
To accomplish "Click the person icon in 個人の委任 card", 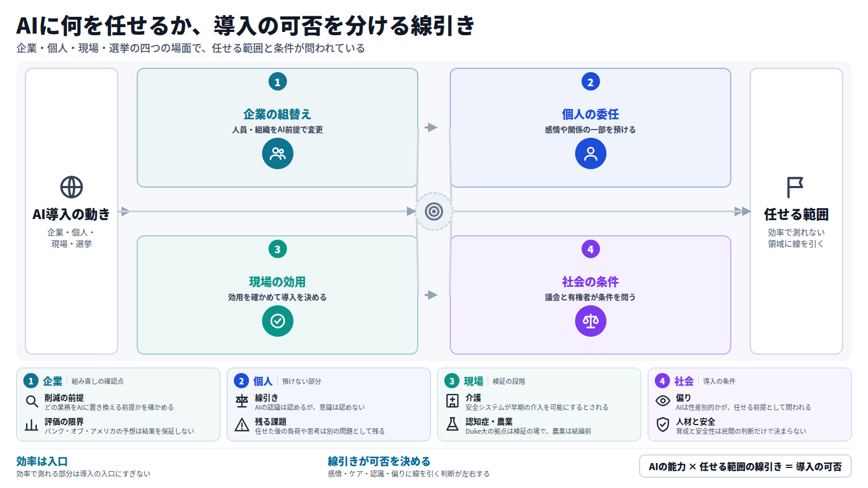I will tap(591, 153).
